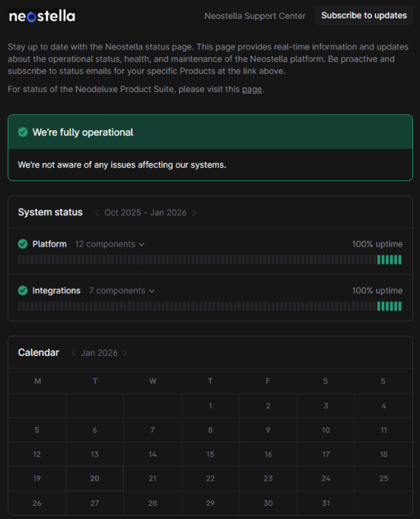This screenshot has height=519, width=420.
Task: Click the Neostella logo
Action: (42, 15)
